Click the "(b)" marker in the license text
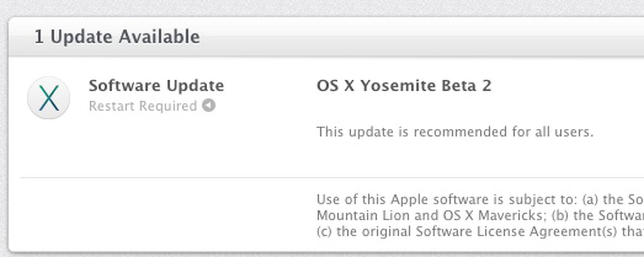 pyautogui.click(x=560, y=215)
